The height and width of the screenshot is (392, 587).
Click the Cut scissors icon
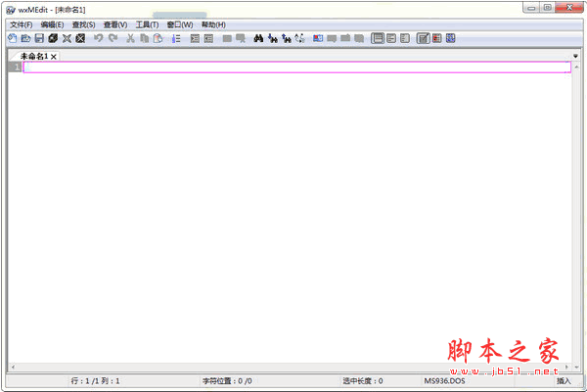click(130, 38)
